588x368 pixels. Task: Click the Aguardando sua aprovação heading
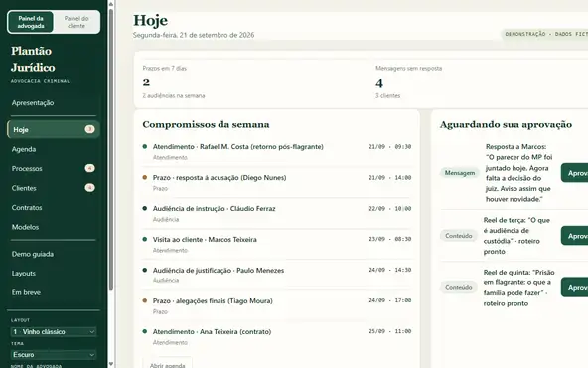pyautogui.click(x=506, y=124)
